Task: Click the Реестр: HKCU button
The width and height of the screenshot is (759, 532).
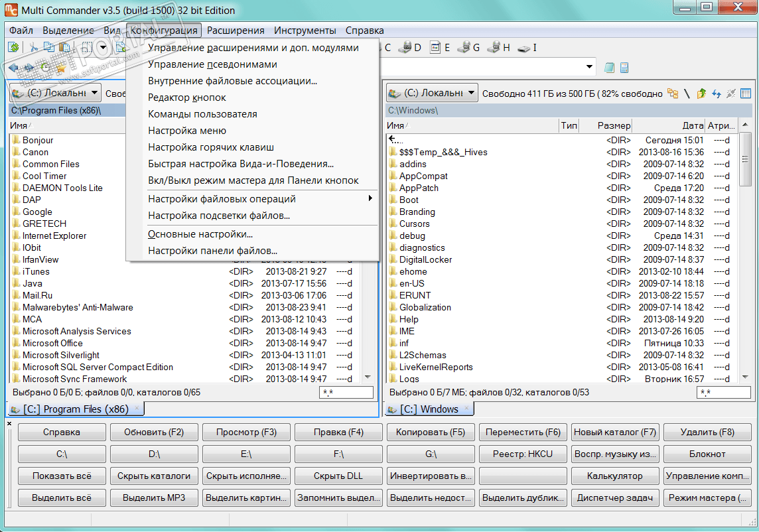Action: pyautogui.click(x=523, y=454)
